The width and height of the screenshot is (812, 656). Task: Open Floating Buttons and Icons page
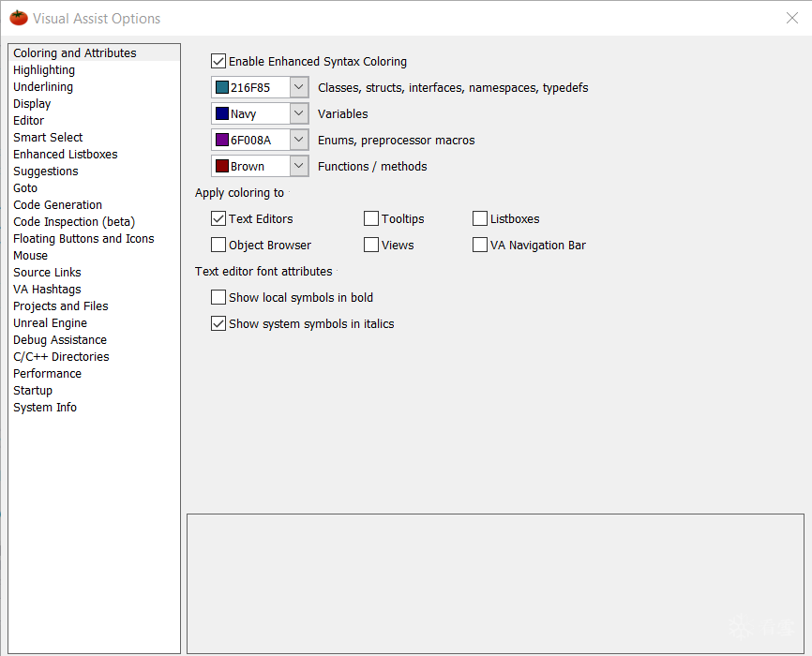coord(83,238)
